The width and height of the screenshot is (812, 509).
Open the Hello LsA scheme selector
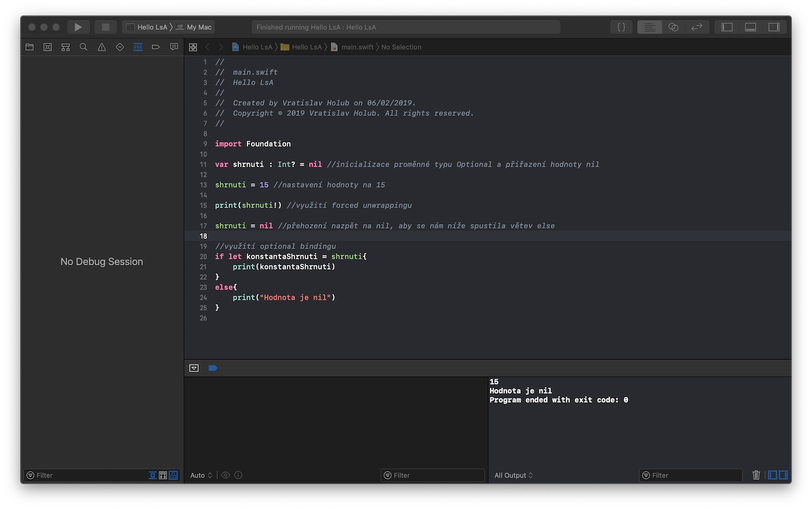149,27
